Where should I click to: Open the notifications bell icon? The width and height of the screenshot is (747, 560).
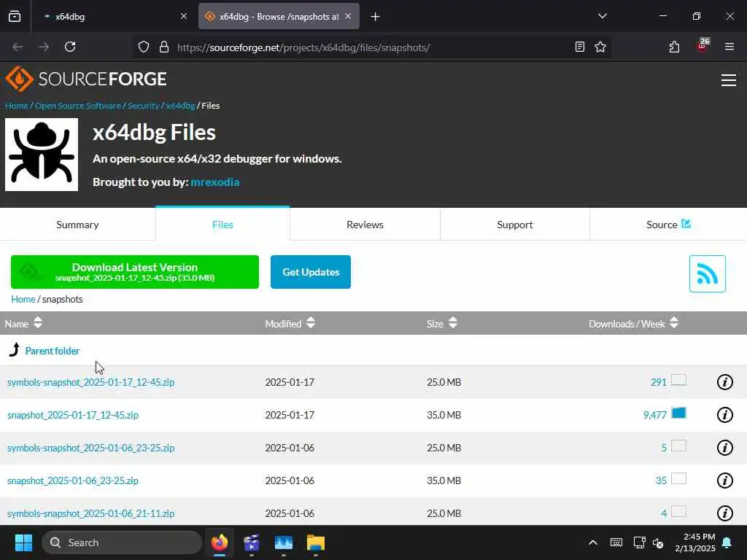727,542
